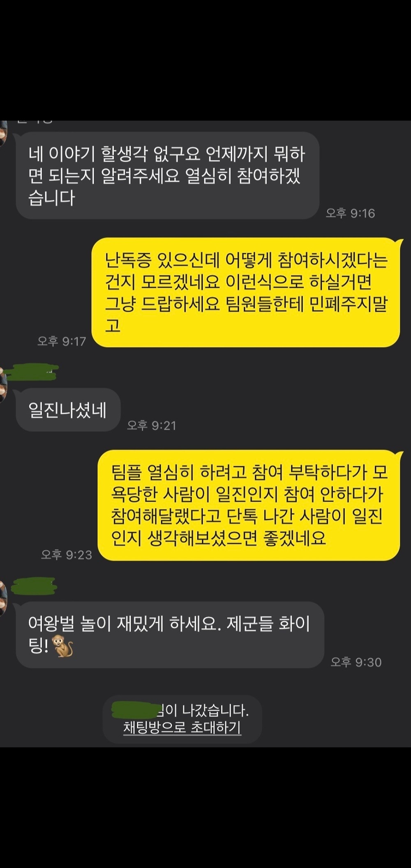Select the '여왕벌 놀이 재밌게 하세요' message bubble
The height and width of the screenshot is (868, 411).
[x=170, y=634]
